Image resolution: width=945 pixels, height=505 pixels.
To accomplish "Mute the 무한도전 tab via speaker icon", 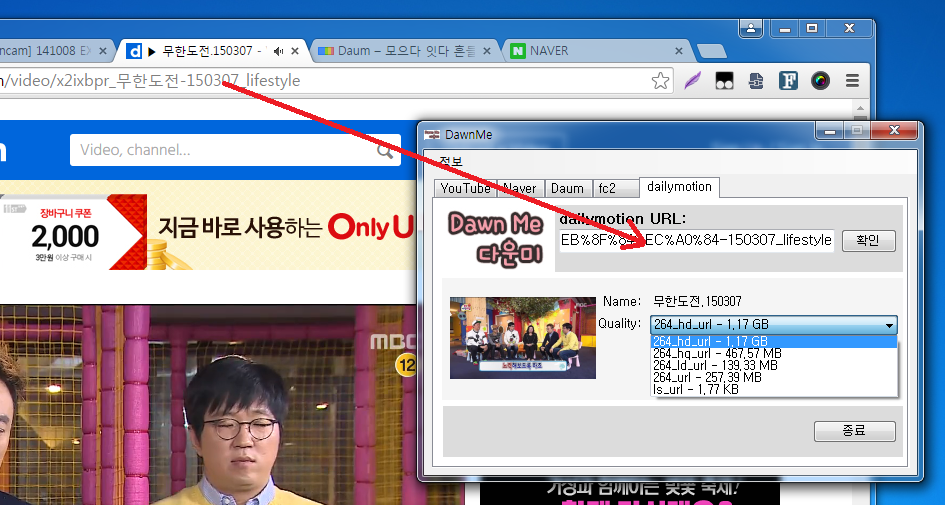I will click(x=278, y=51).
